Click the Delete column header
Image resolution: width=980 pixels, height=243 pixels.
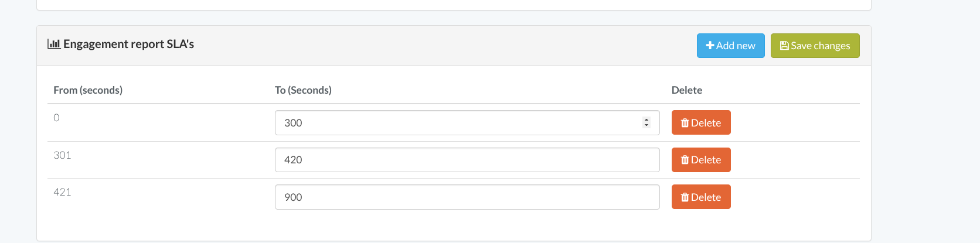pos(687,90)
